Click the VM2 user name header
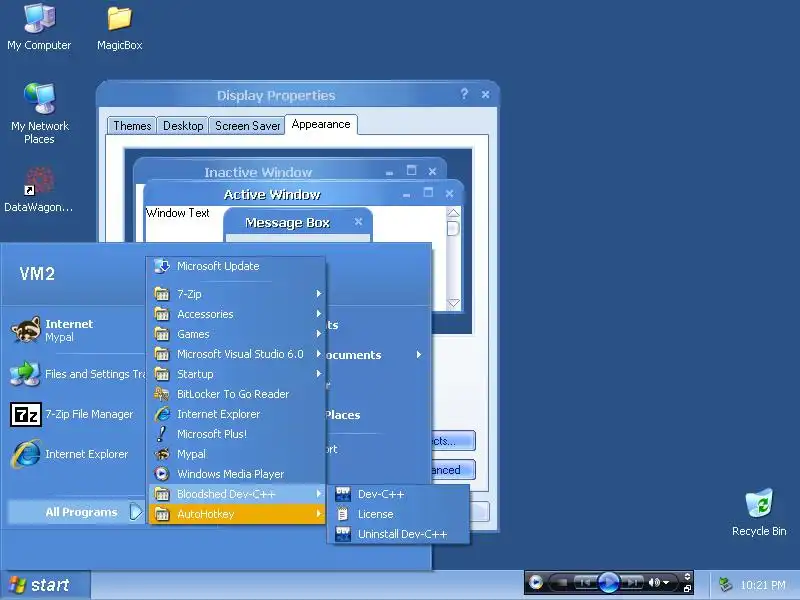This screenshot has height=600, width=800. point(37,274)
